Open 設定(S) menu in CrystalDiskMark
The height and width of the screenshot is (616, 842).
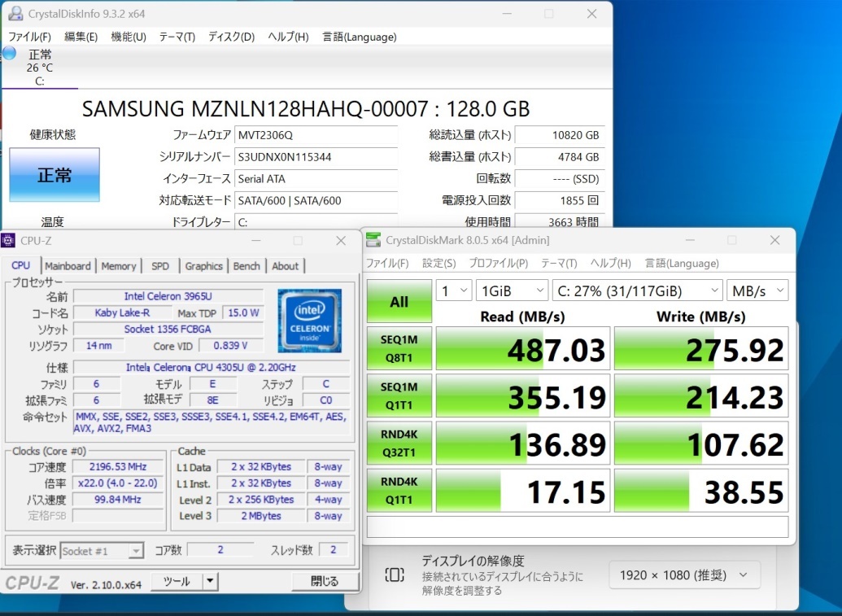click(x=438, y=263)
